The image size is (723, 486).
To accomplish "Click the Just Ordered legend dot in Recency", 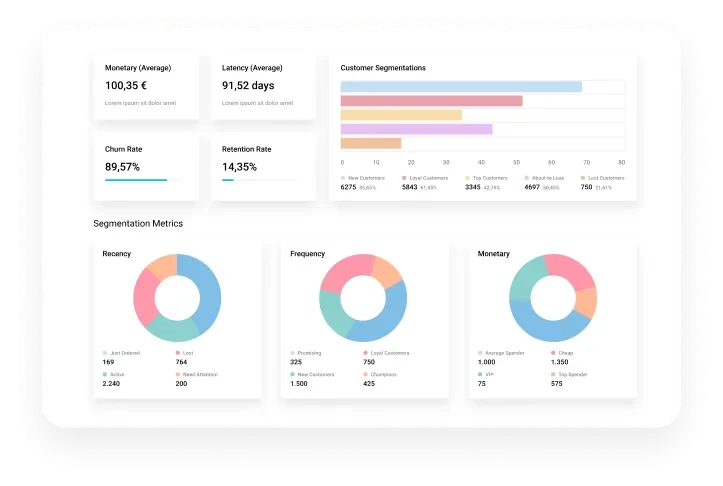I will [105, 352].
